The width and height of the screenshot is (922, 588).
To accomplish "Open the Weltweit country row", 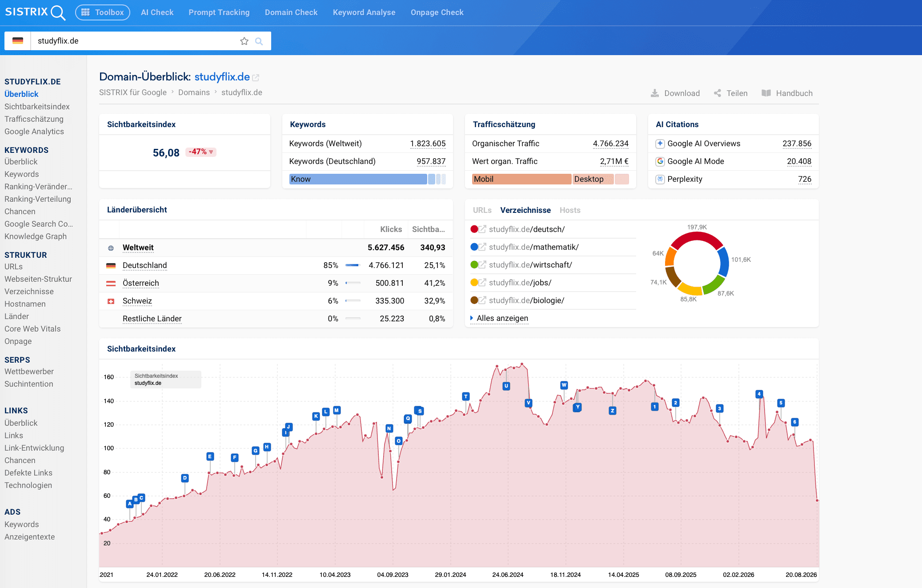I will coord(276,248).
